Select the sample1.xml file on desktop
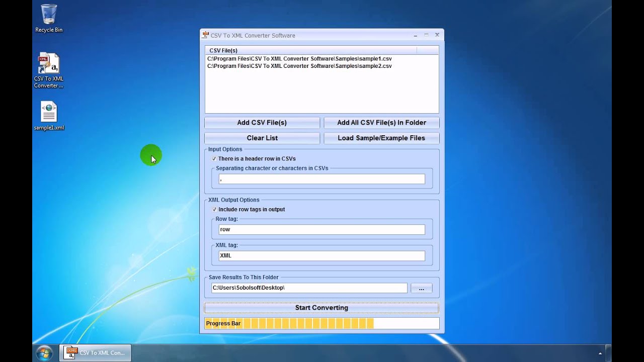 (x=49, y=116)
